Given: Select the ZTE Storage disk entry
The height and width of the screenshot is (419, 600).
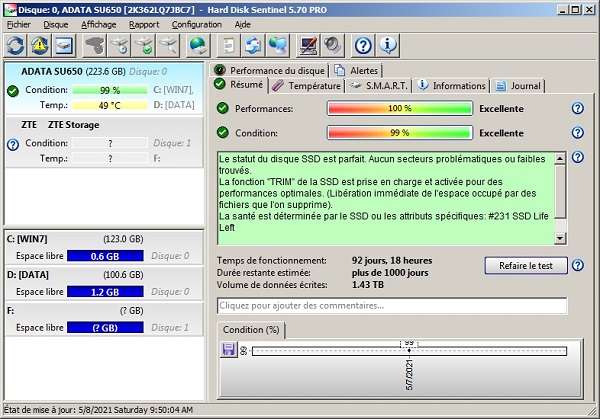Looking at the screenshot, I should 104,142.
